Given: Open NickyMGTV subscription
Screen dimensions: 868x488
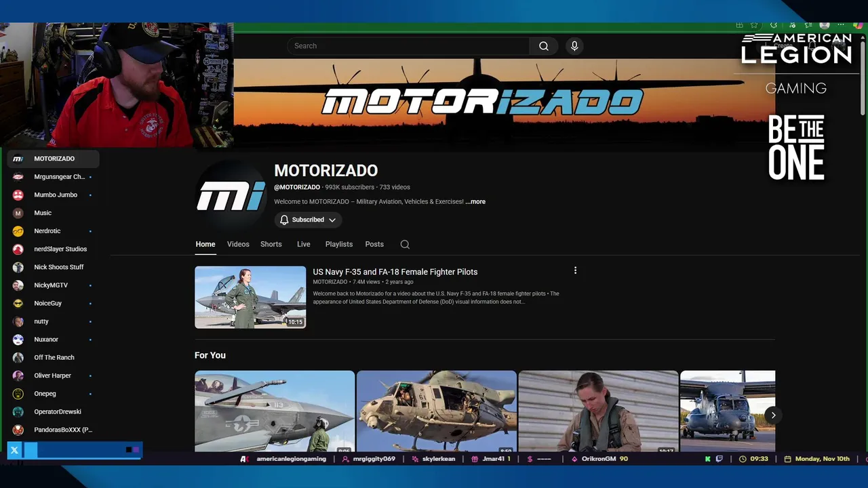Looking at the screenshot, I should pos(53,285).
